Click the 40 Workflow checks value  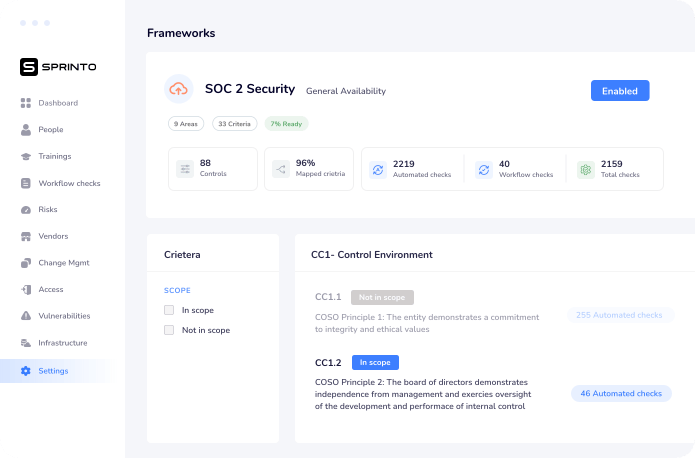(x=504, y=164)
